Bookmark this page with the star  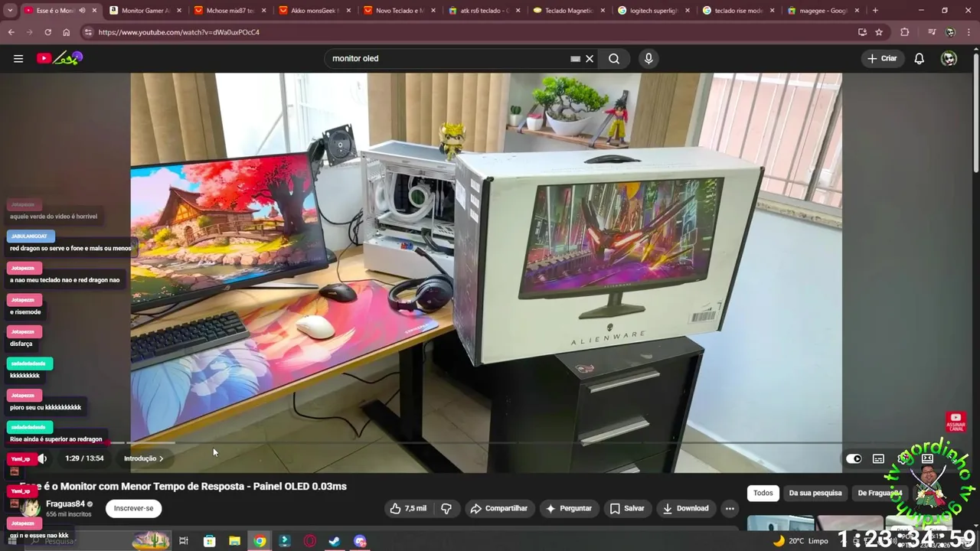879,32
